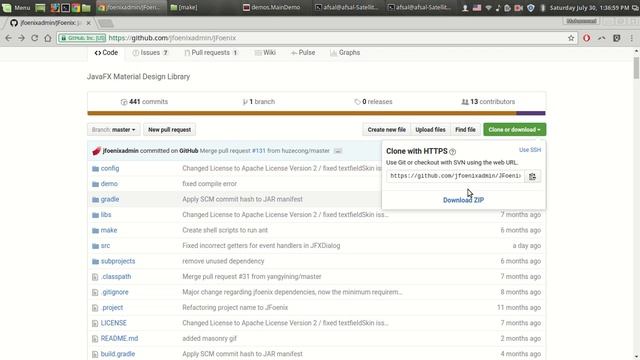Open the 'fixed compile error' commit message
This screenshot has height=360, width=640.
(x=209, y=184)
